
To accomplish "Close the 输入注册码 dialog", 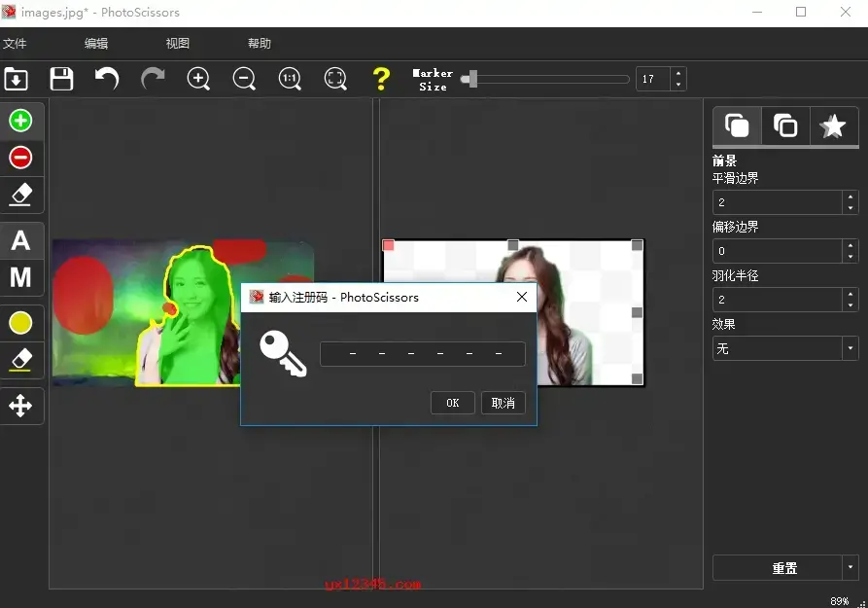I will point(521,297).
